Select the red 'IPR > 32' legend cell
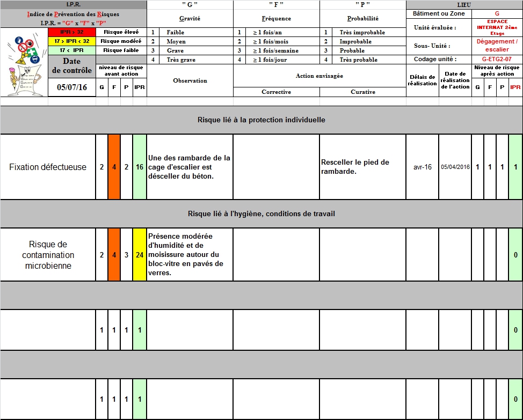Screen dimensions: 523x420 pos(71,32)
